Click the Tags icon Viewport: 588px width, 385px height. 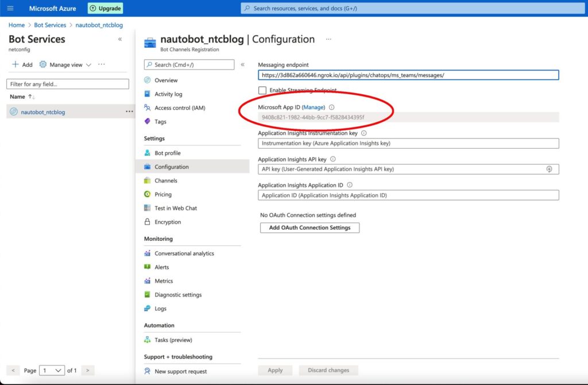tap(148, 121)
